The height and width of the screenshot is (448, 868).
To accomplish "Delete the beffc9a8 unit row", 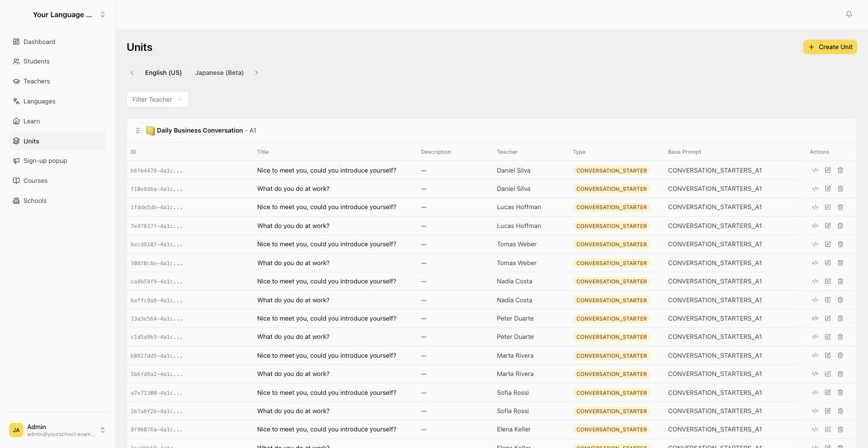I will [x=840, y=300].
